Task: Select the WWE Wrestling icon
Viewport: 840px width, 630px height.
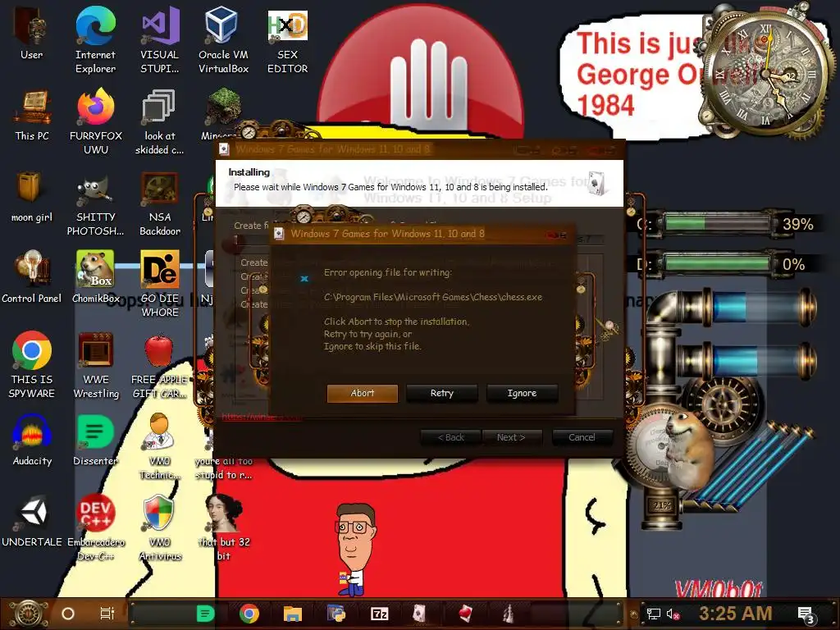Action: point(96,365)
